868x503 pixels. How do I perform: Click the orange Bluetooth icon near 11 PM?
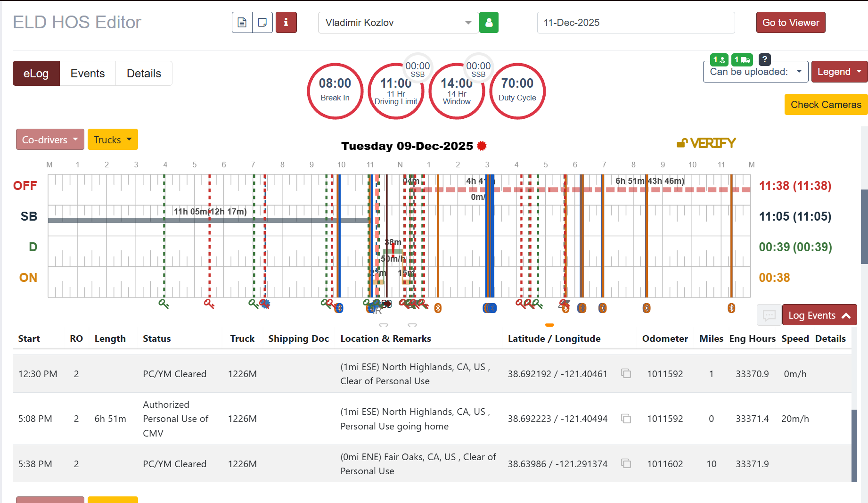point(731,308)
